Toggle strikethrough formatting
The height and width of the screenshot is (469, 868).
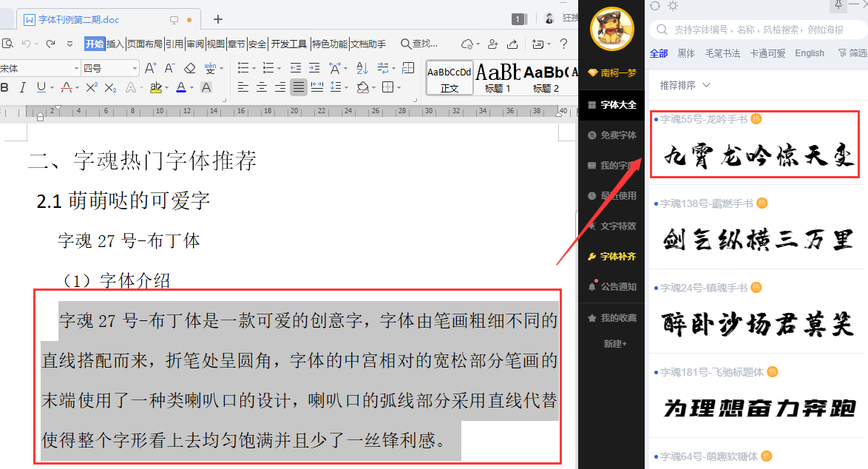click(x=67, y=87)
